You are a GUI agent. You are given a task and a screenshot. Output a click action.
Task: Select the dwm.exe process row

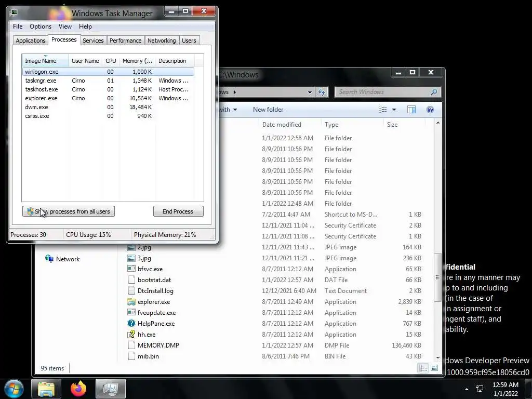pos(108,107)
